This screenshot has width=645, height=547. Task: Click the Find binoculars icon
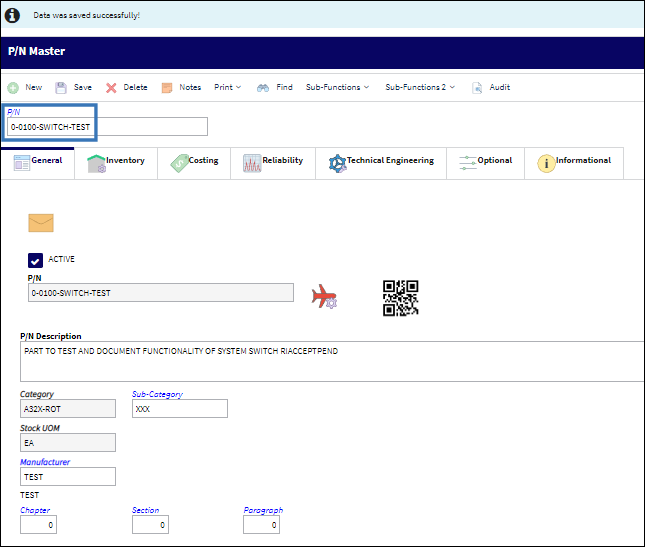263,88
